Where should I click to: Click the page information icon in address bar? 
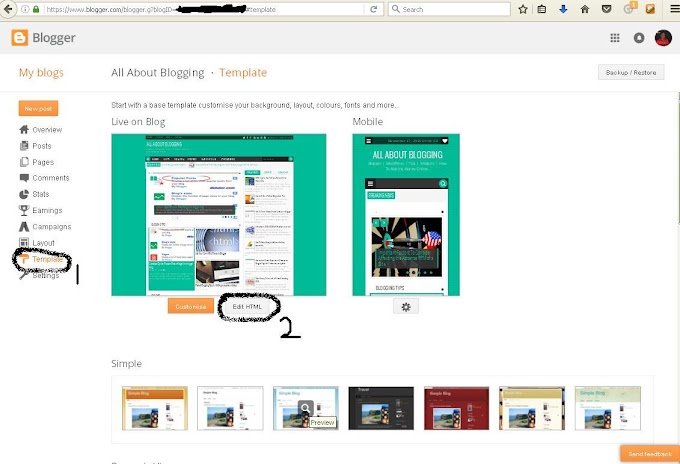(x=26, y=9)
